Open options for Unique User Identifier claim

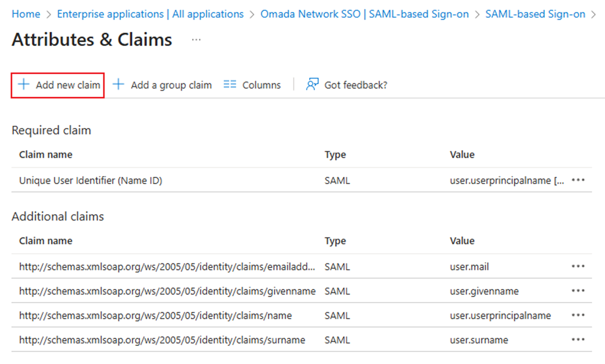pyautogui.click(x=578, y=180)
